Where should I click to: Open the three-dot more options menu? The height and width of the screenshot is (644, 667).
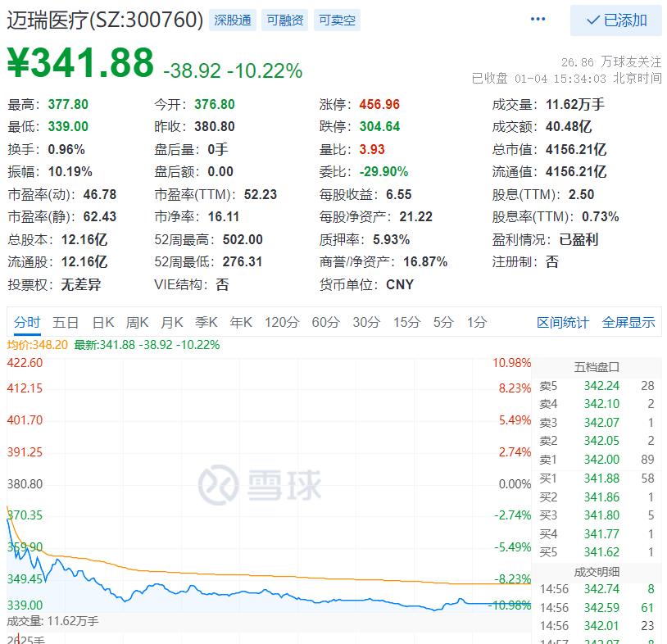(x=538, y=19)
